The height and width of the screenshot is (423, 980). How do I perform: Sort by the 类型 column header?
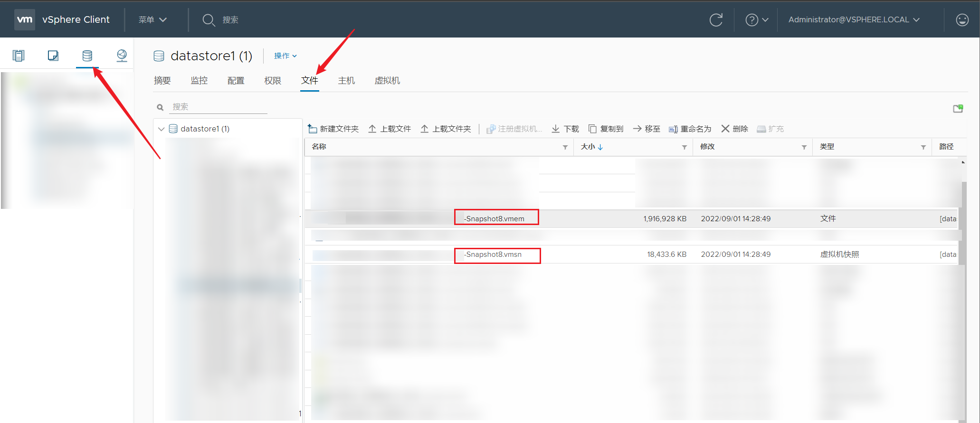coord(827,147)
